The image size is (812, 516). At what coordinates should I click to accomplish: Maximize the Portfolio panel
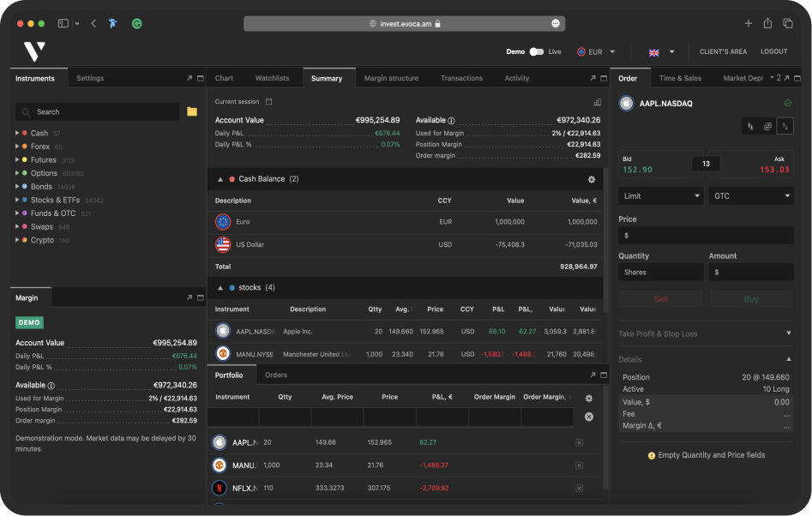[x=603, y=375]
